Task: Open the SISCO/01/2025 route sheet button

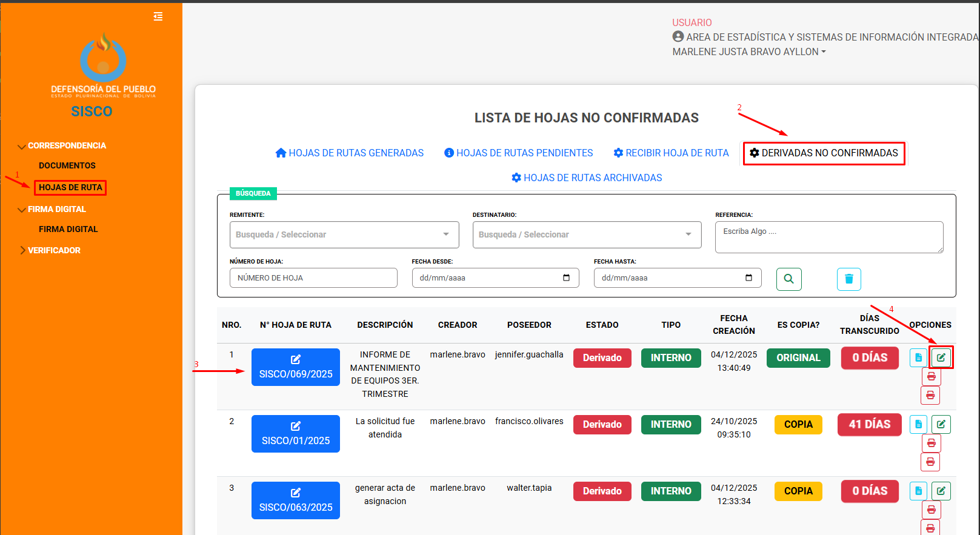Action: click(296, 434)
